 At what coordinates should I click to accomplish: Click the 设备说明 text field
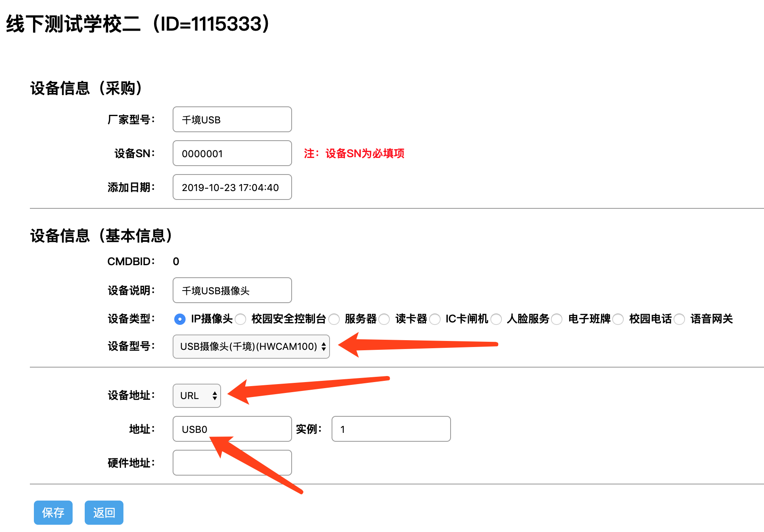point(232,291)
